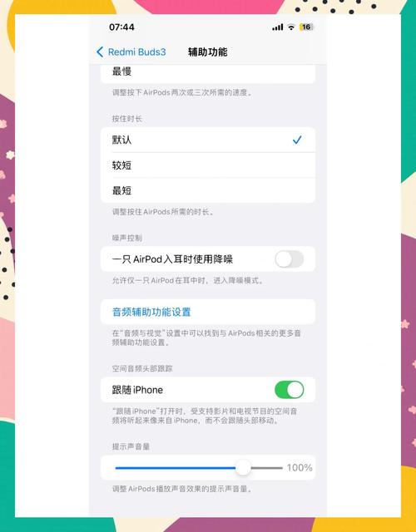Choose 最慢 press speed option
Image resolution: width=416 pixels, height=532 pixels.
208,74
